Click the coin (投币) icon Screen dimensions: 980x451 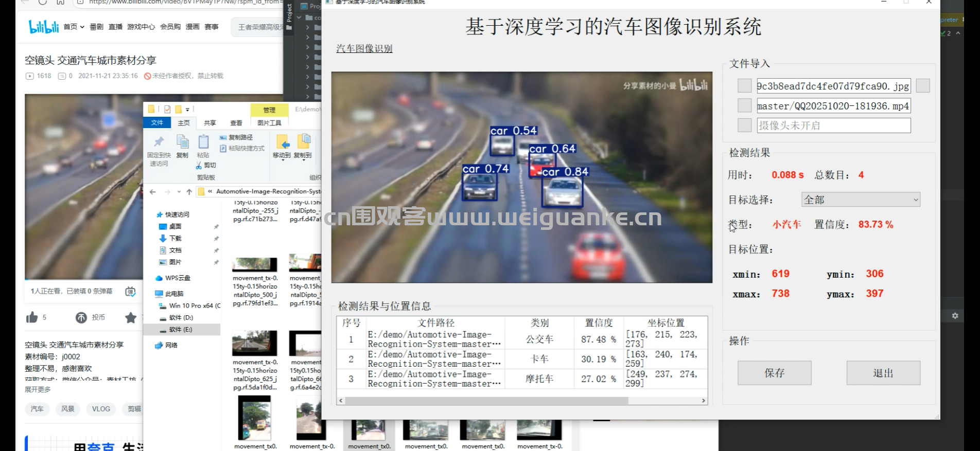point(81,317)
